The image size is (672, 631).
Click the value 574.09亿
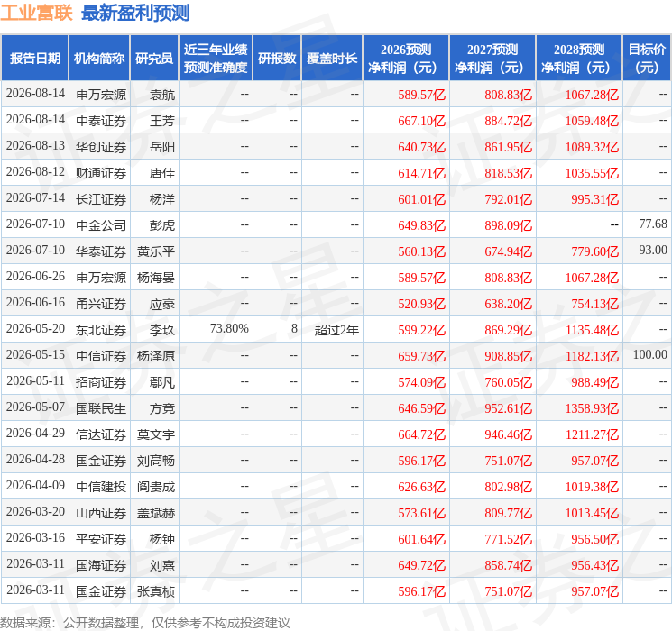[422, 382]
